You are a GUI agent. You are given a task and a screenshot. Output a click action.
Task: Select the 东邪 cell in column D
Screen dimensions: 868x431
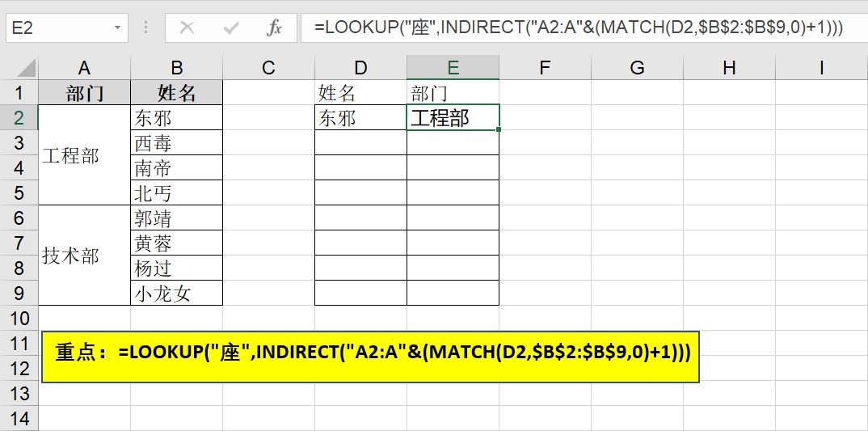click(360, 117)
